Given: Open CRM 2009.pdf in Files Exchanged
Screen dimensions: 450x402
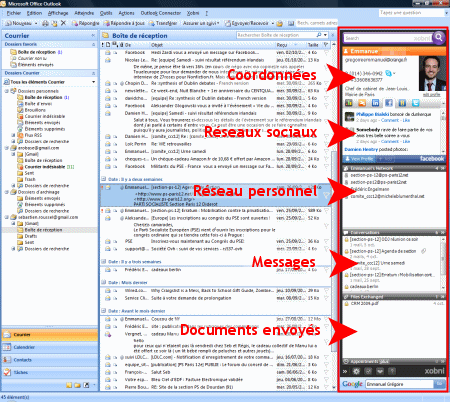Looking at the screenshot, I should [365, 303].
